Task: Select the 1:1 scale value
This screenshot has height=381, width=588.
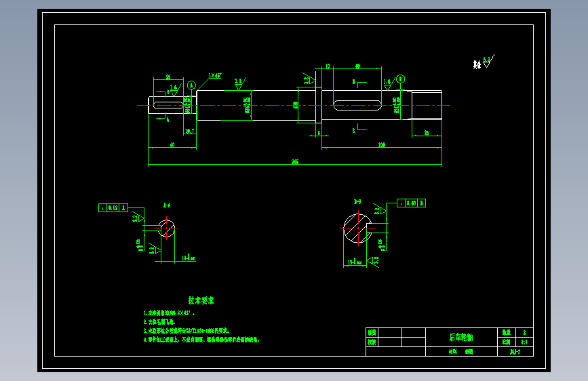Action: tap(524, 342)
